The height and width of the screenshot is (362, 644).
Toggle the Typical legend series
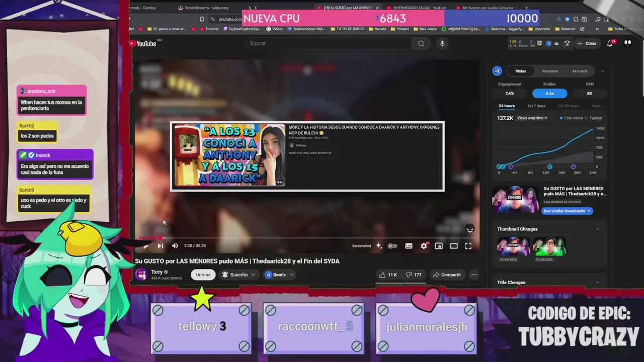[594, 118]
